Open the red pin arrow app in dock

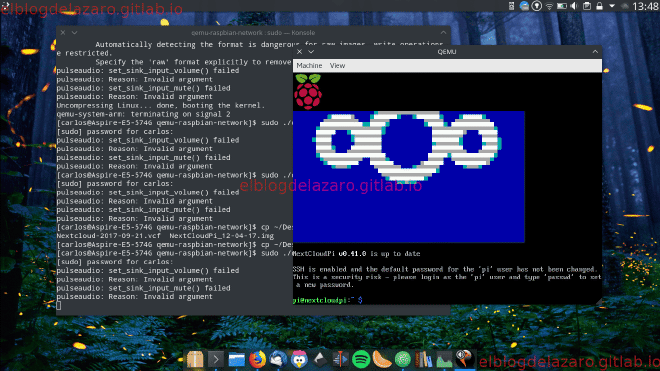(340, 360)
